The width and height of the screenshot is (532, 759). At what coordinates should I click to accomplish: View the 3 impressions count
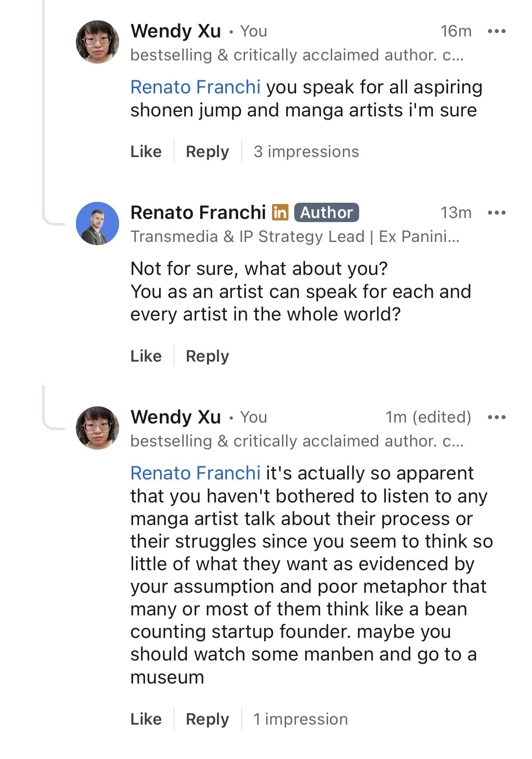(x=306, y=152)
